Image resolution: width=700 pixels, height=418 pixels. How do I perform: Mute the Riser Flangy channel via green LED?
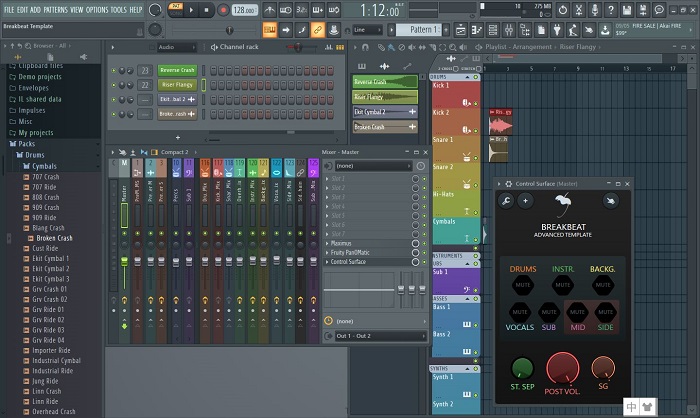[113, 85]
